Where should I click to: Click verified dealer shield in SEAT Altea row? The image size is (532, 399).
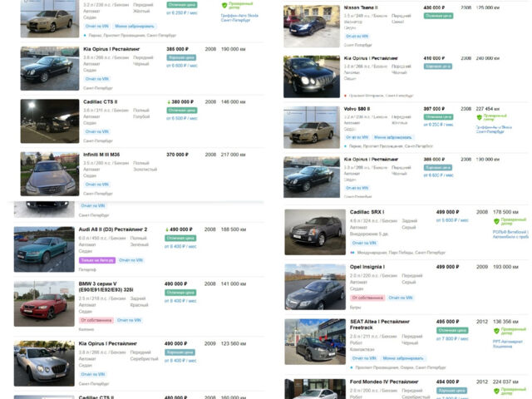tap(496, 331)
